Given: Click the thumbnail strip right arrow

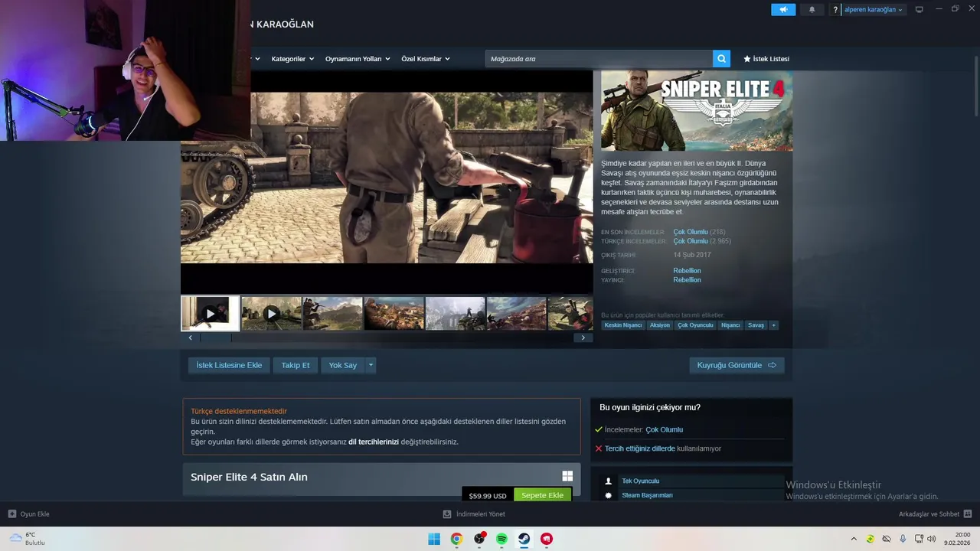Looking at the screenshot, I should (583, 337).
